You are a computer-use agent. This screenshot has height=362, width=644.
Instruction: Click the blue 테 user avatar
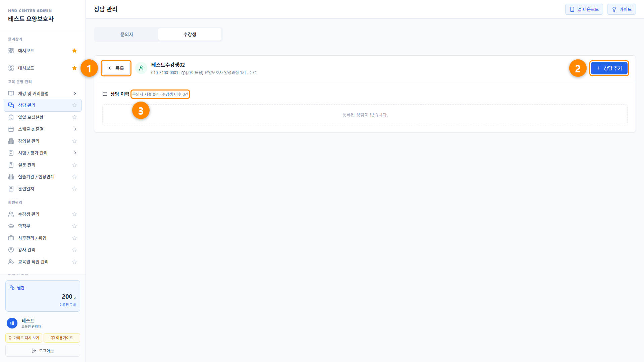12,323
